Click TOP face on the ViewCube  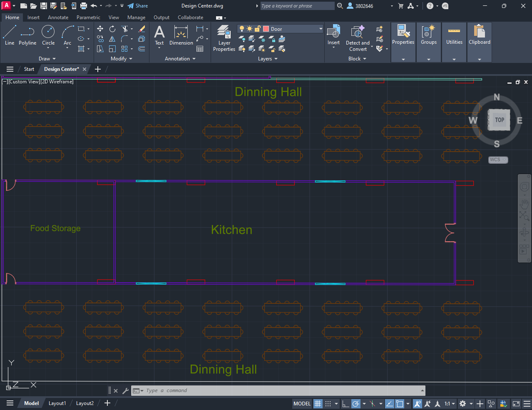pyautogui.click(x=499, y=120)
